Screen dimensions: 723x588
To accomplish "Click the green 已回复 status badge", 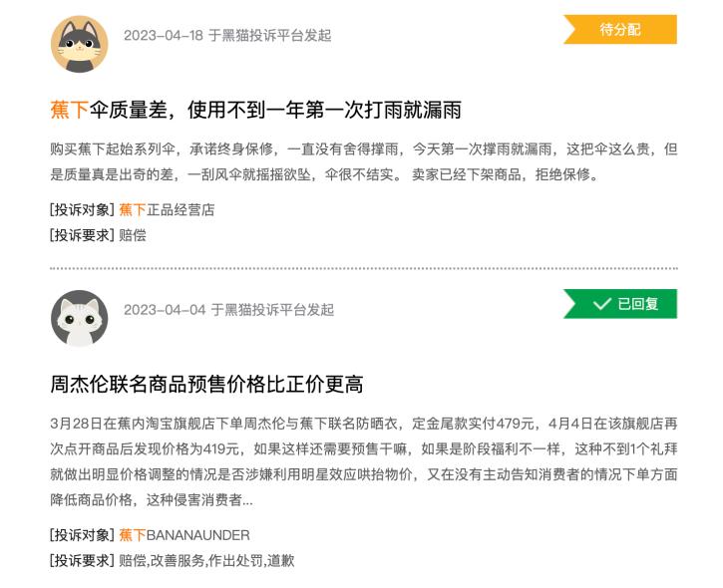I will pos(620,304).
